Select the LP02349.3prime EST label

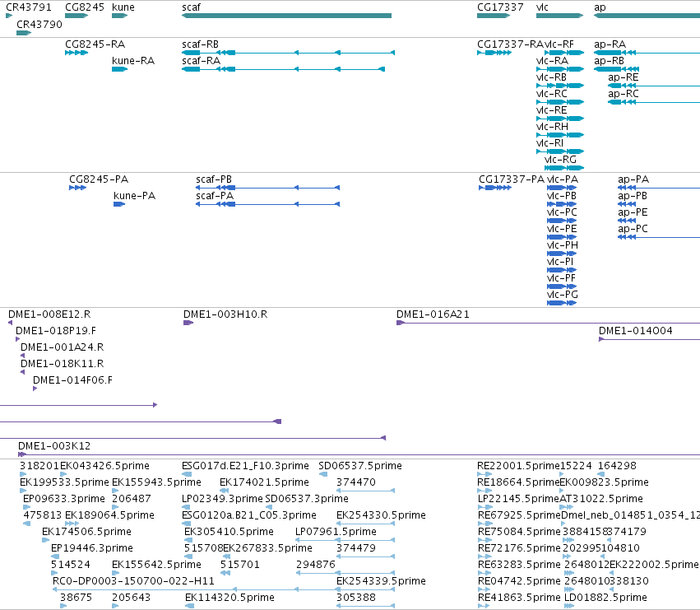[222, 498]
